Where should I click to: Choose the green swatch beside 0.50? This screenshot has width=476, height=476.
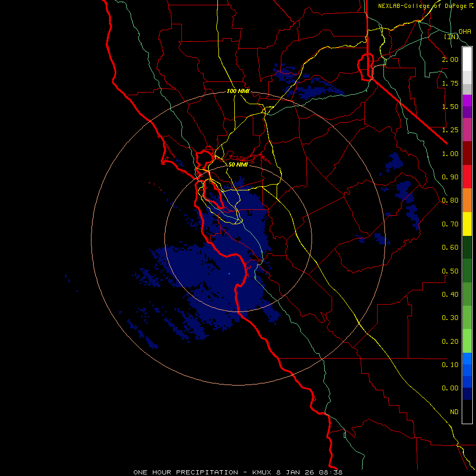tap(467, 271)
